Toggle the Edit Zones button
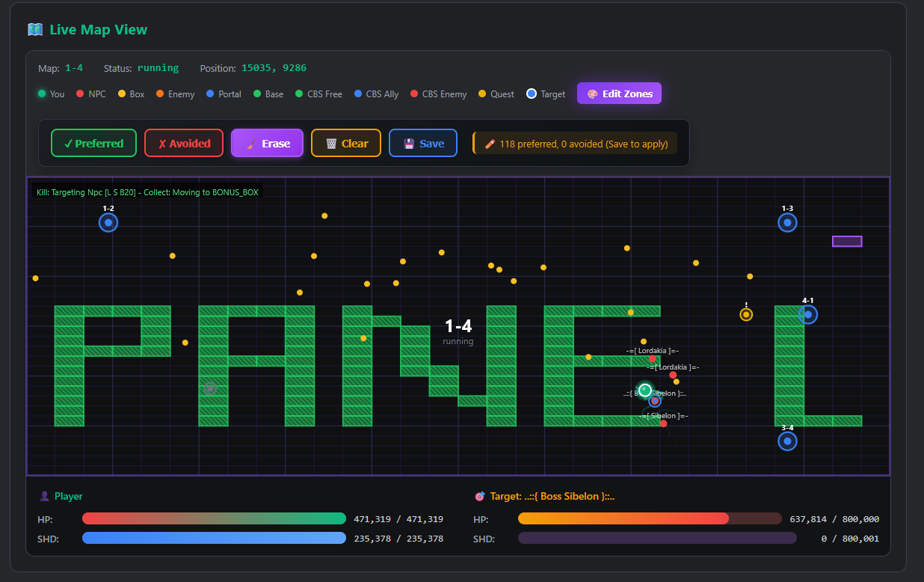 coord(619,94)
